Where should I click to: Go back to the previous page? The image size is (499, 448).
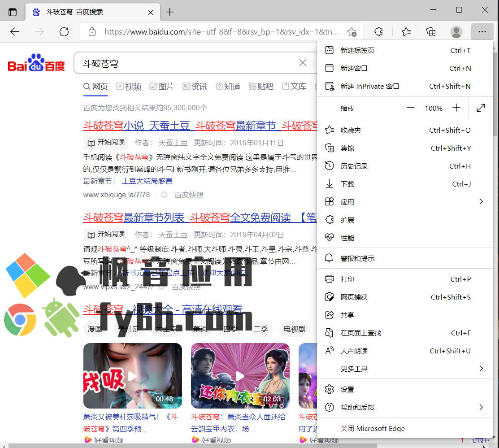point(15,31)
